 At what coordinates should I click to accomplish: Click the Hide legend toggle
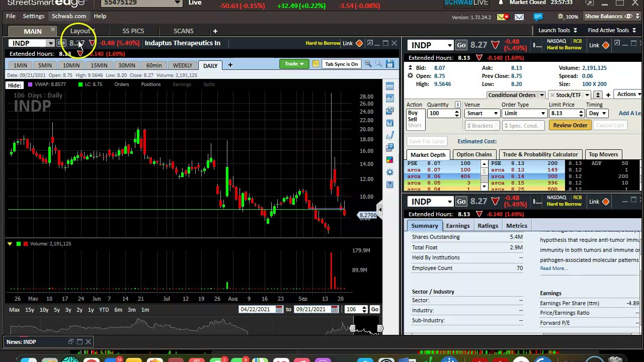click(x=14, y=85)
